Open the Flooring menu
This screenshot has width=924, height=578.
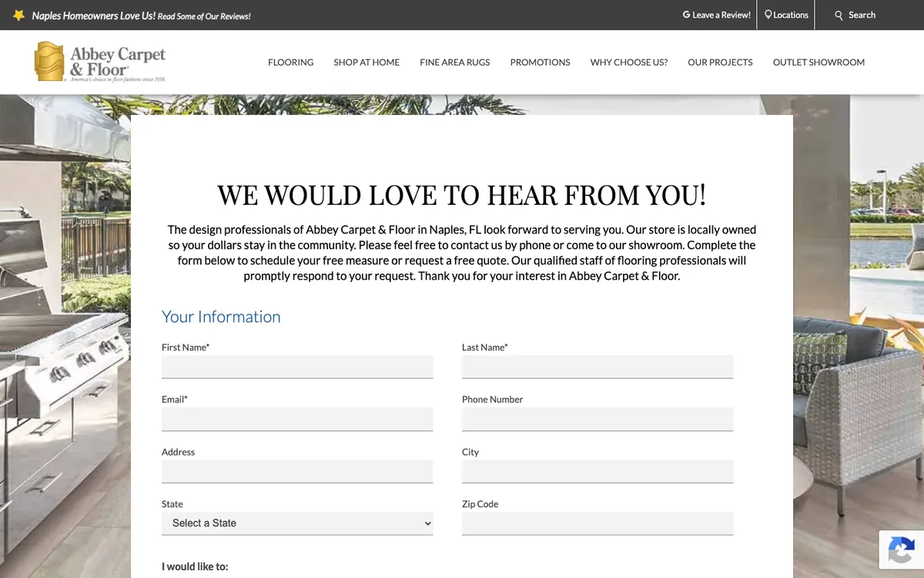[x=291, y=62]
